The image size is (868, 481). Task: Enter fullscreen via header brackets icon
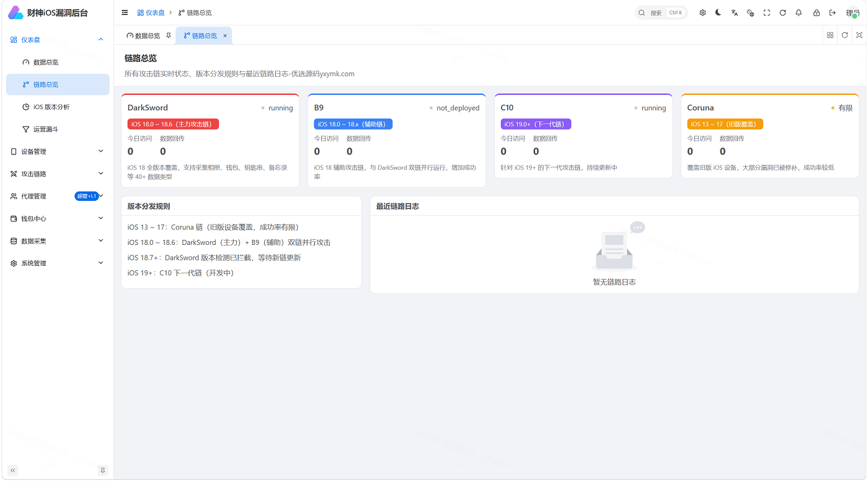point(767,12)
